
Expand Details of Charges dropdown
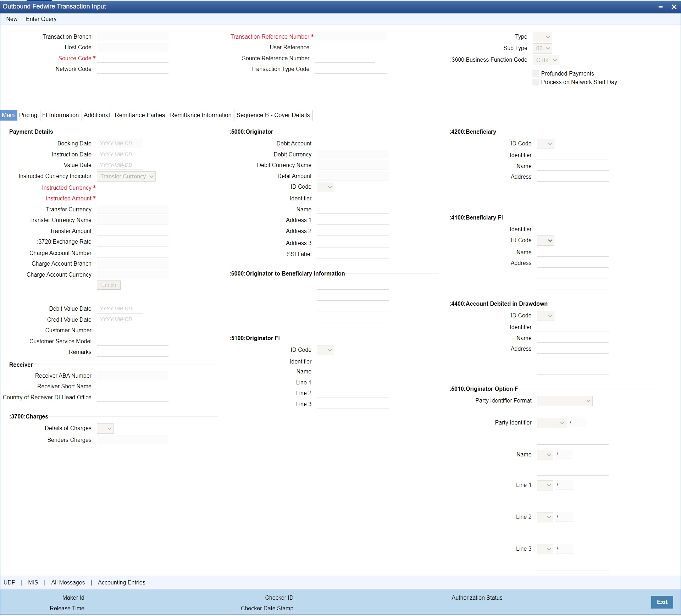105,428
